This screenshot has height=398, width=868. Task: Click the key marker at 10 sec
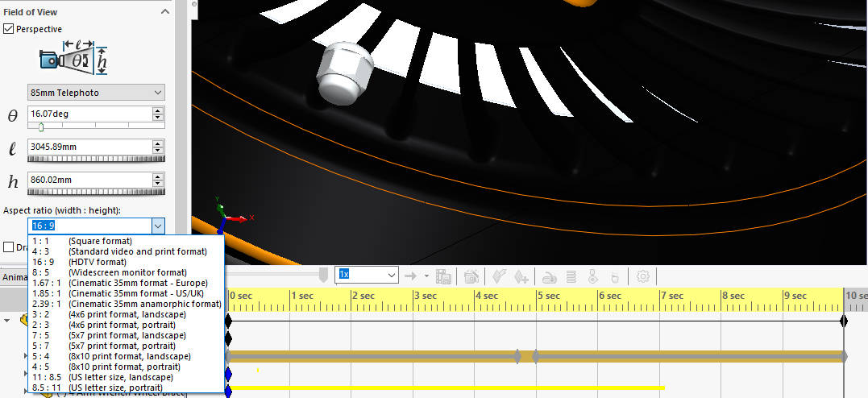click(x=844, y=321)
